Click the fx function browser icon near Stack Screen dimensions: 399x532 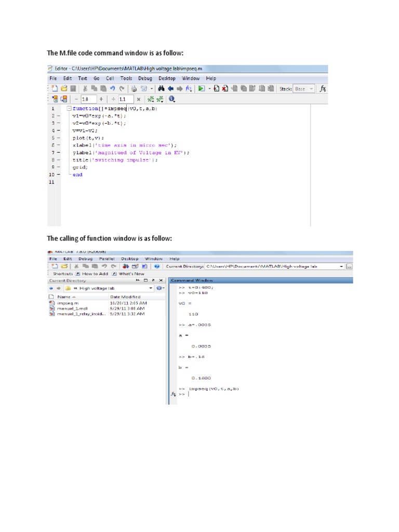coord(323,88)
